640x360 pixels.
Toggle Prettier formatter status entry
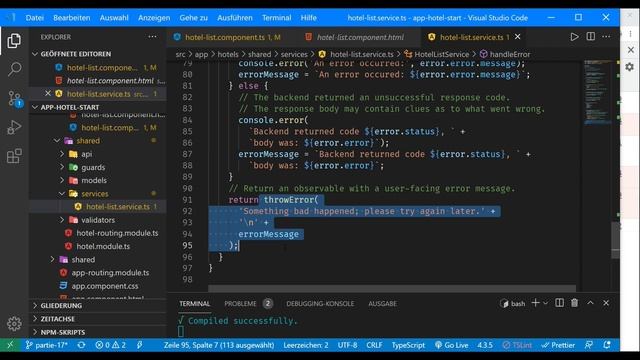558,345
